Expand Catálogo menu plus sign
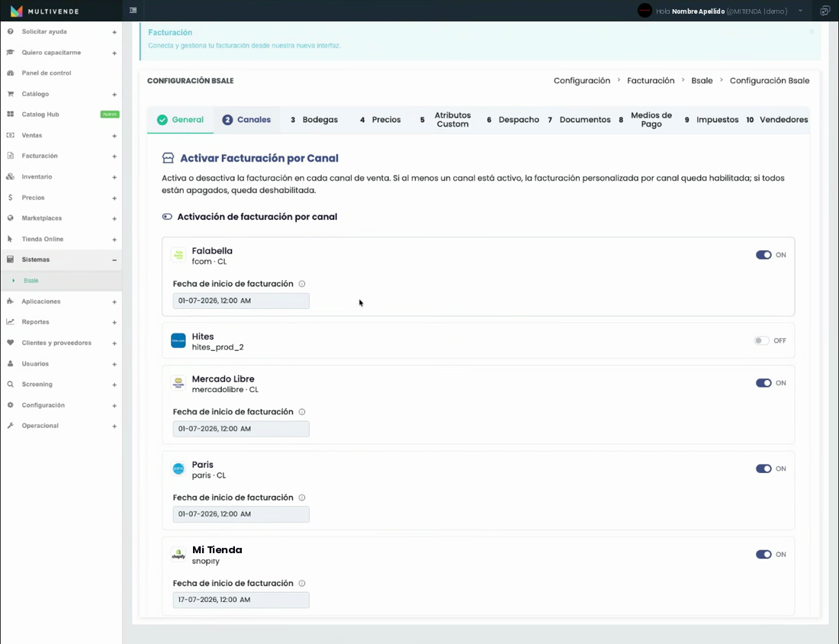The image size is (839, 644). tap(114, 94)
